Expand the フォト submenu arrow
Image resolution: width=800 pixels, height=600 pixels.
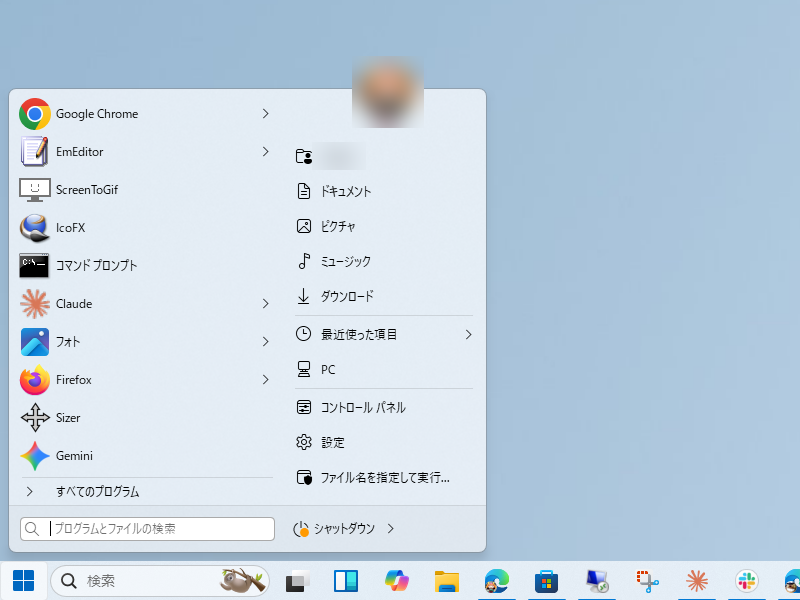[265, 342]
